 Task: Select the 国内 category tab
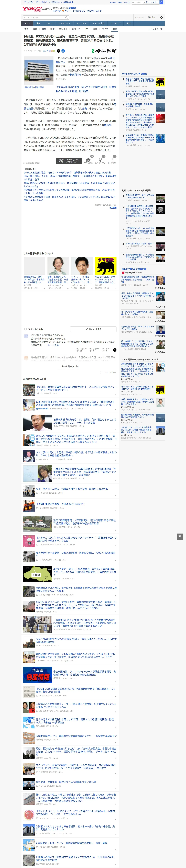coord(35,29)
